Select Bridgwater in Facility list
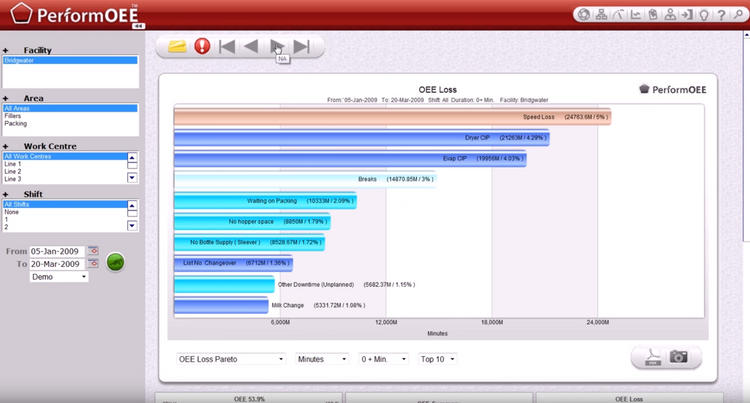The width and height of the screenshot is (750, 403). coord(70,60)
